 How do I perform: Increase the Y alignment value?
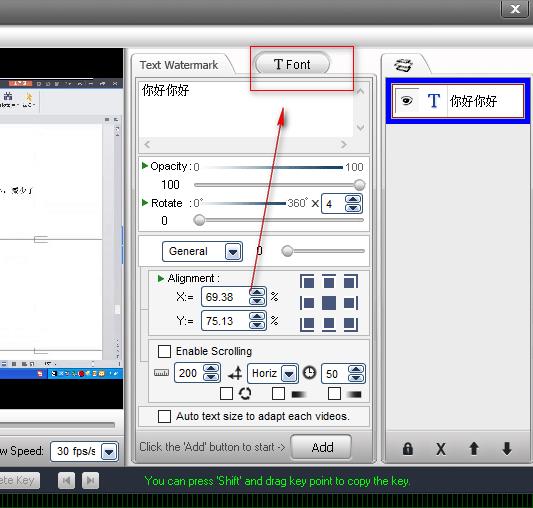coord(257,317)
